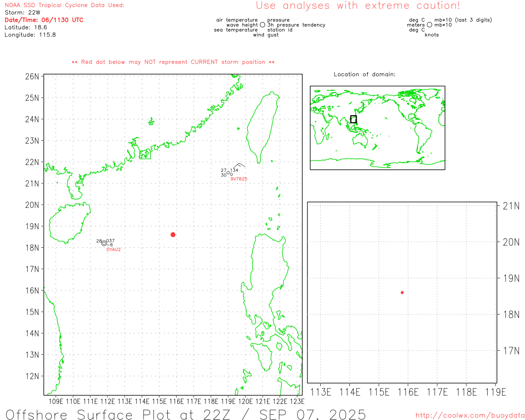The width and height of the screenshot is (525, 420).
Task: Click the red storm dot in zoomed inset map
Action: tap(402, 292)
